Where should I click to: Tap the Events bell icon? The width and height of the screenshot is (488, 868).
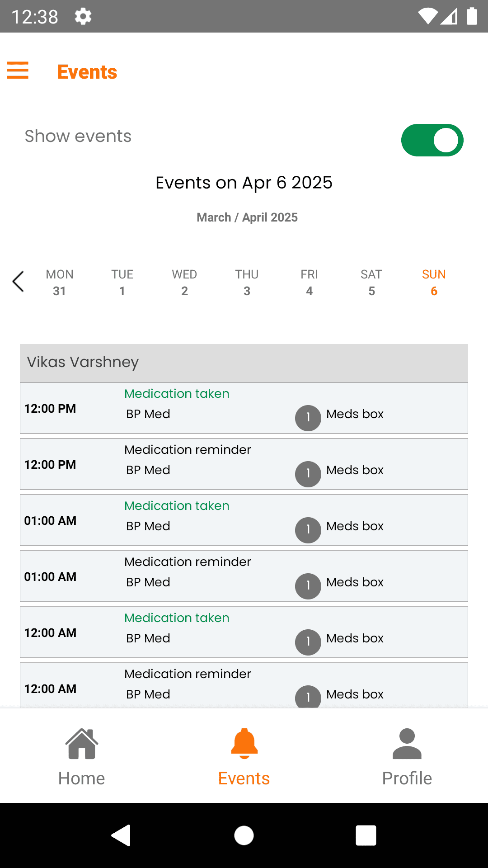click(244, 744)
